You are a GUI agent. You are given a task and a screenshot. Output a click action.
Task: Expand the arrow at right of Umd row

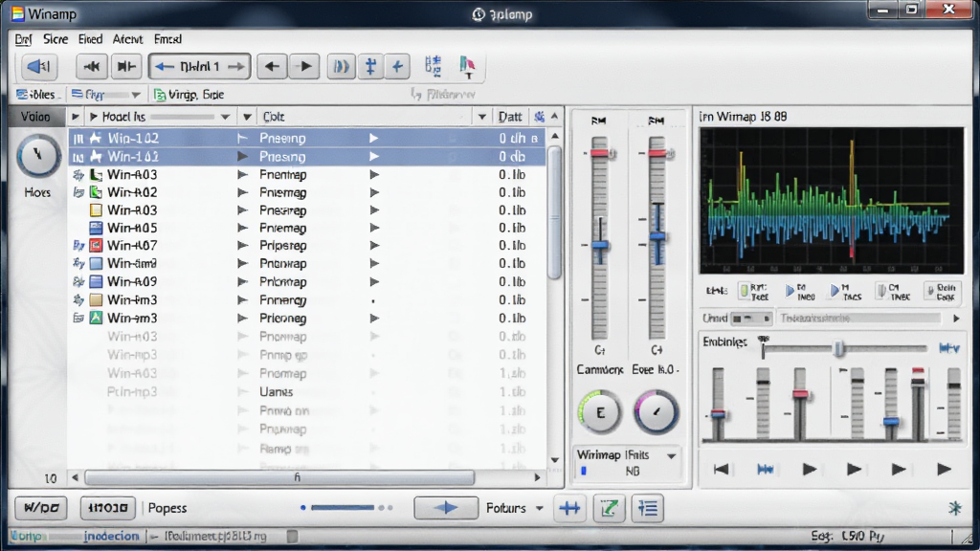(956, 319)
